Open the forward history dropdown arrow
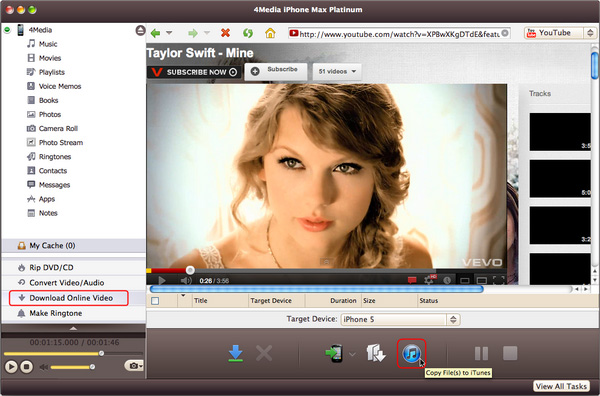 click(x=207, y=33)
